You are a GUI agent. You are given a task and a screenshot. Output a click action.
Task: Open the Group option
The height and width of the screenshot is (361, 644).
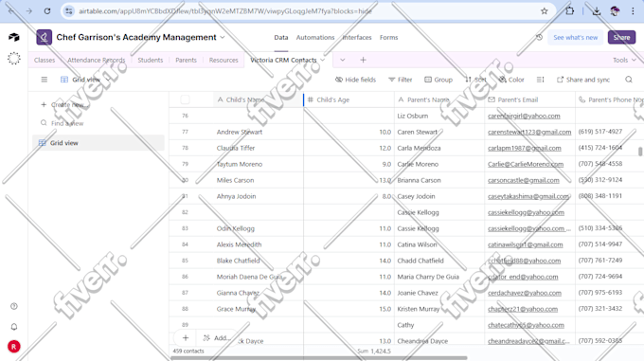coord(438,80)
